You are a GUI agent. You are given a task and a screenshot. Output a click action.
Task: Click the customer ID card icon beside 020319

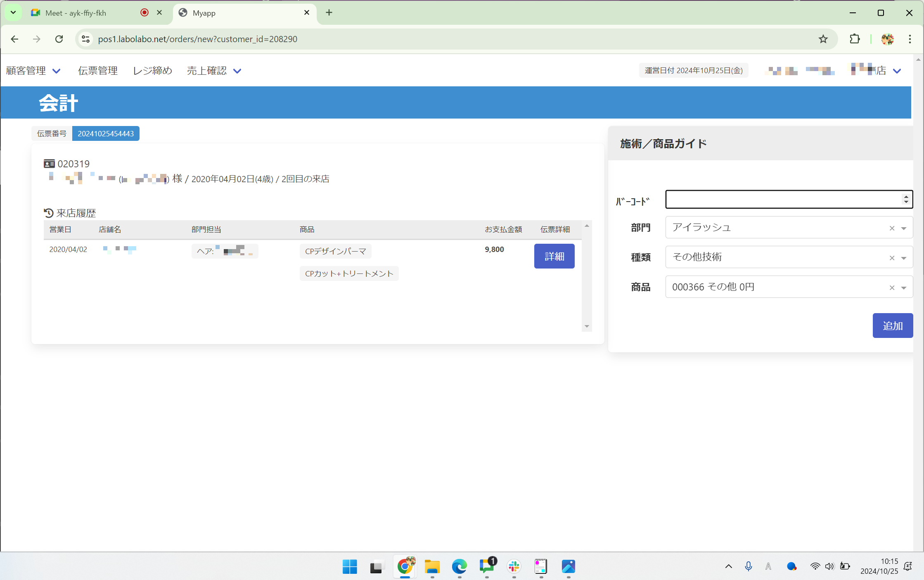point(49,163)
